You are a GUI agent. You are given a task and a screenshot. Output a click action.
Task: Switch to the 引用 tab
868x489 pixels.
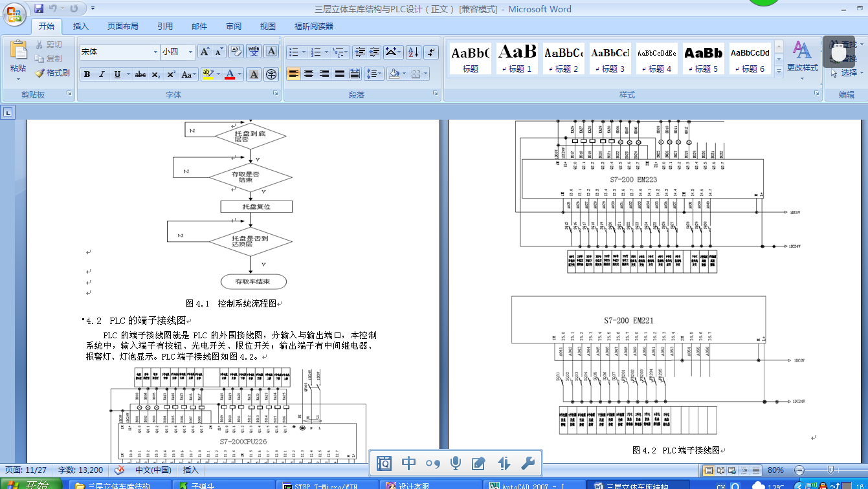(165, 27)
